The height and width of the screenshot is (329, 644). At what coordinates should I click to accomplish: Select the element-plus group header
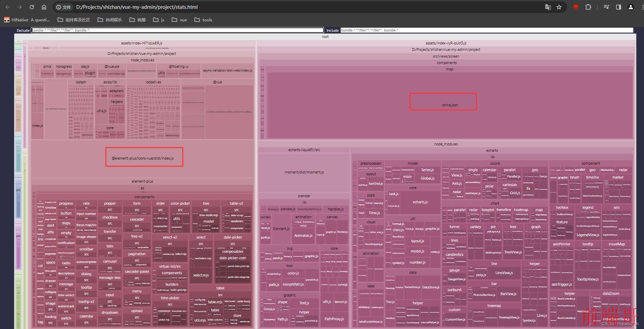tap(142, 181)
